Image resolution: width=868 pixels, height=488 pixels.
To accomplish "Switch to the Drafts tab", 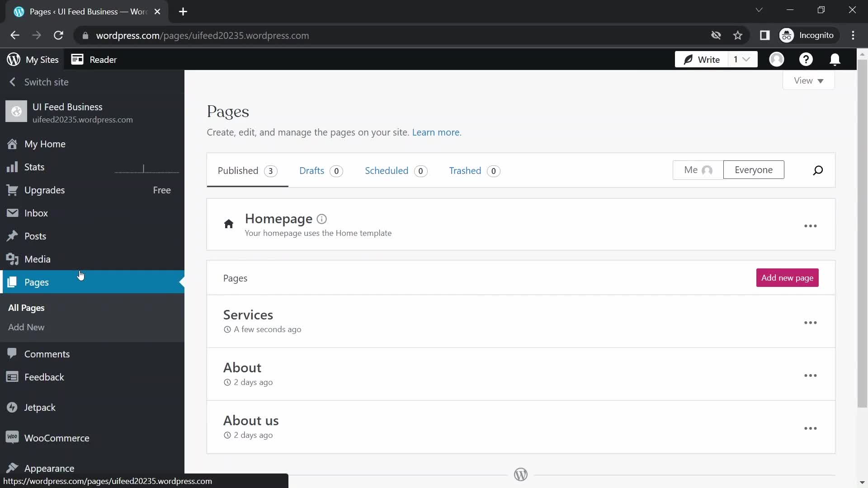I will 321,170.
